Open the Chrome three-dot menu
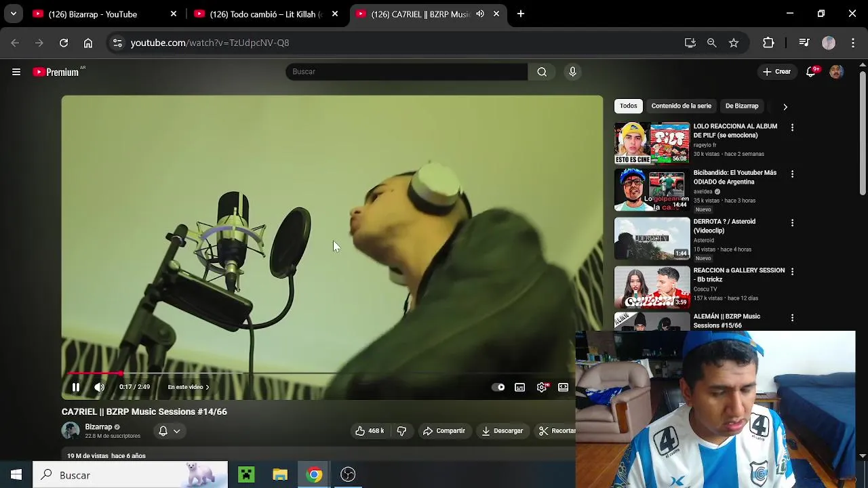Screen dimensions: 868x488 (x=852, y=43)
